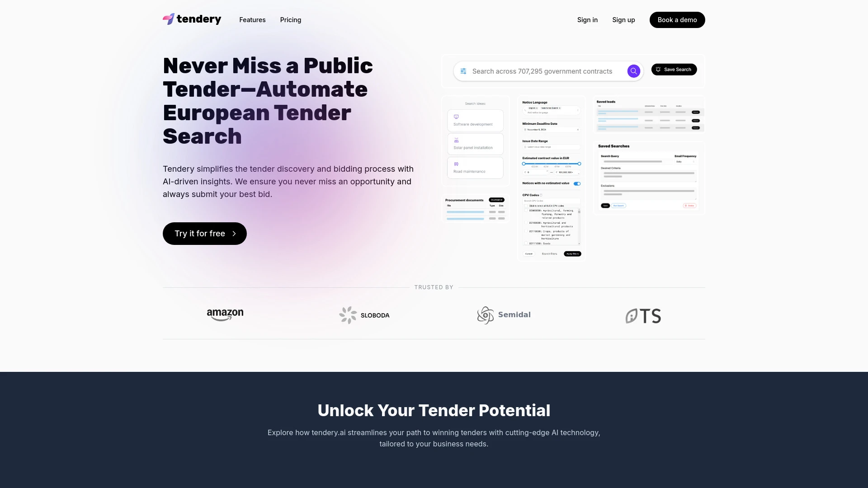This screenshot has height=488, width=868.
Task: Click the Sloboda trusted-by logo
Action: coord(364,314)
